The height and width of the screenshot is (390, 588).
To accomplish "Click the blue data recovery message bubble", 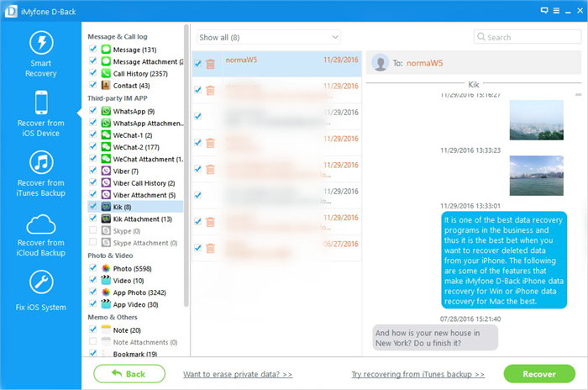I will click(504, 260).
